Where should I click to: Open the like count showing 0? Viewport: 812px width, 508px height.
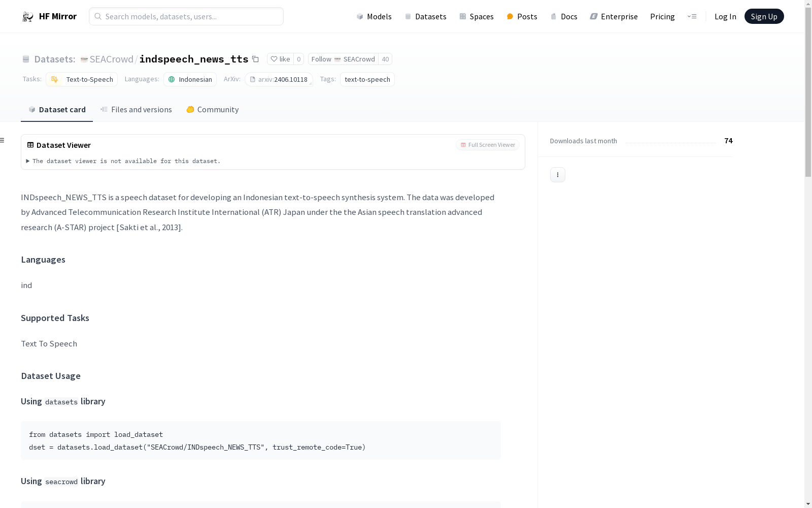pos(298,59)
